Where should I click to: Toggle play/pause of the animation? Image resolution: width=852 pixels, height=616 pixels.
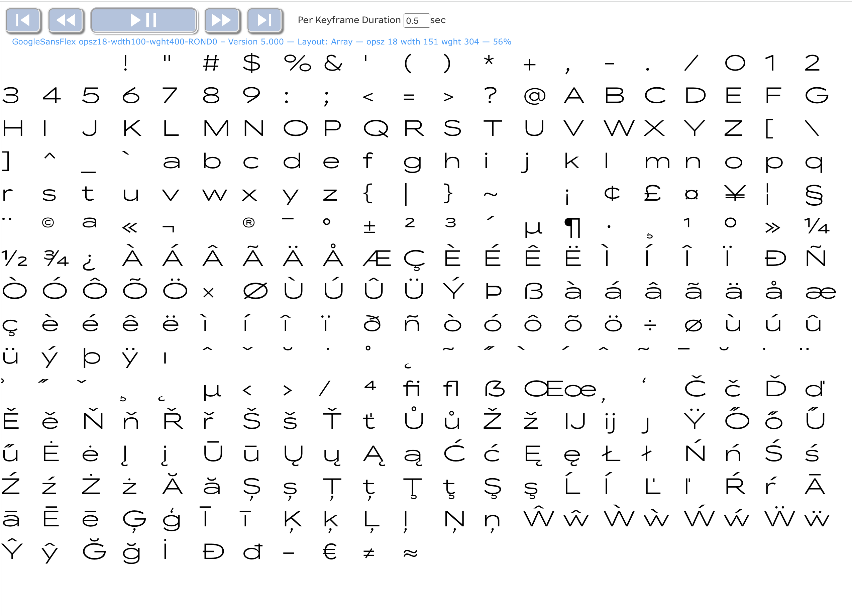[144, 20]
